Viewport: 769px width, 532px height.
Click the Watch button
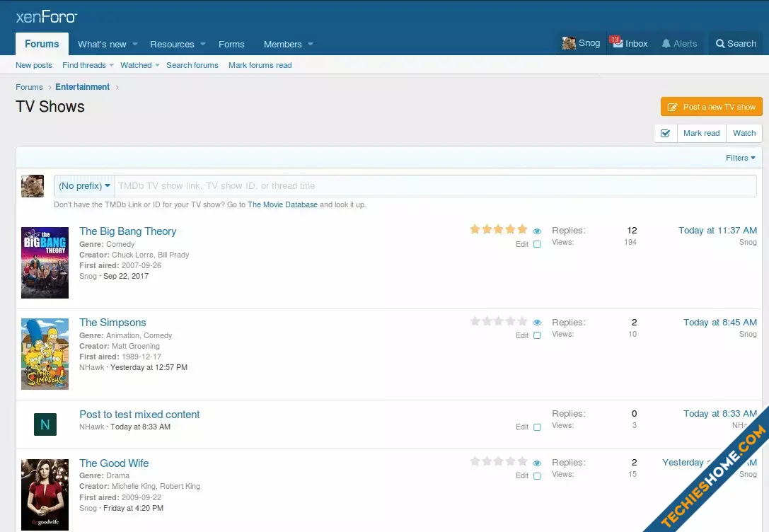[744, 134]
